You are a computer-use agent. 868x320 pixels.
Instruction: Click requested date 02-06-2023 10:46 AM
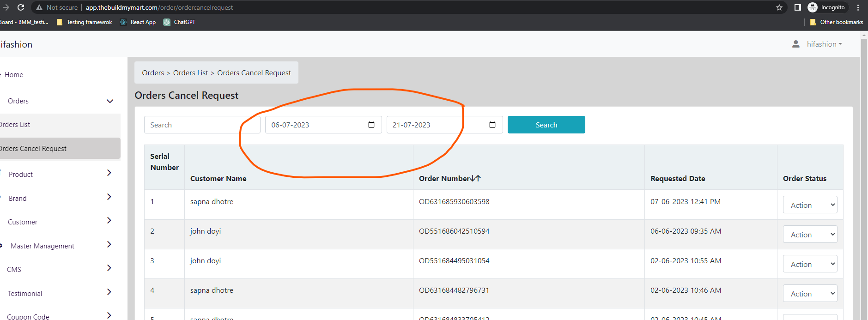pyautogui.click(x=686, y=290)
